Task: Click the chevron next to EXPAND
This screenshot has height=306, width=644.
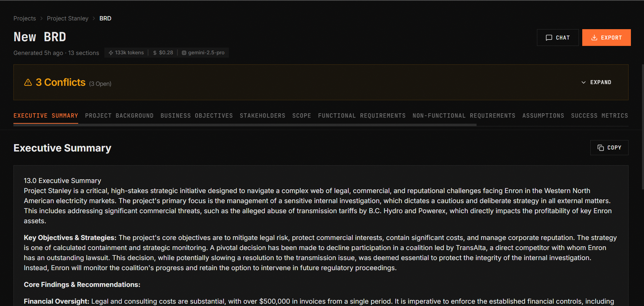Action: pyautogui.click(x=583, y=82)
